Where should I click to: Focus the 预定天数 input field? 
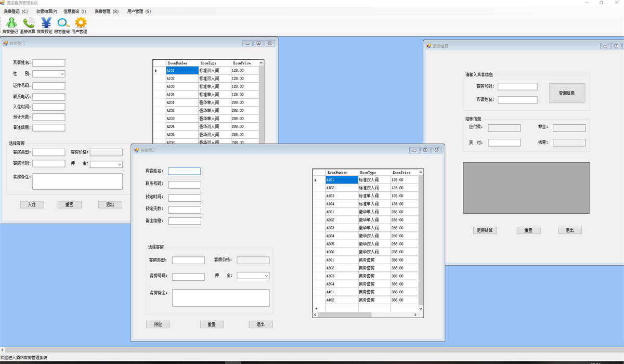pyautogui.click(x=185, y=210)
